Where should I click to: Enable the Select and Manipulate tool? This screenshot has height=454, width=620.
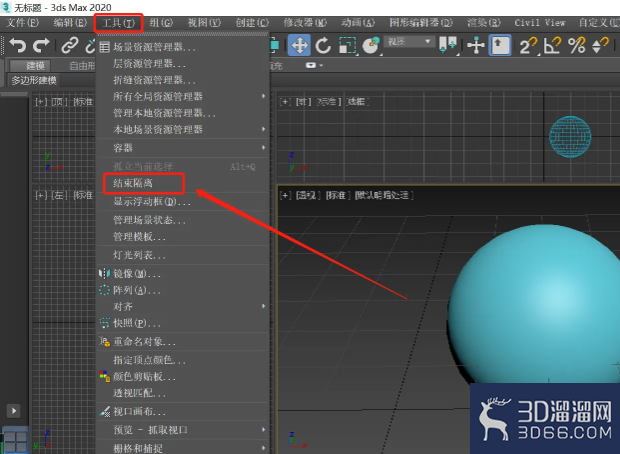[x=476, y=45]
